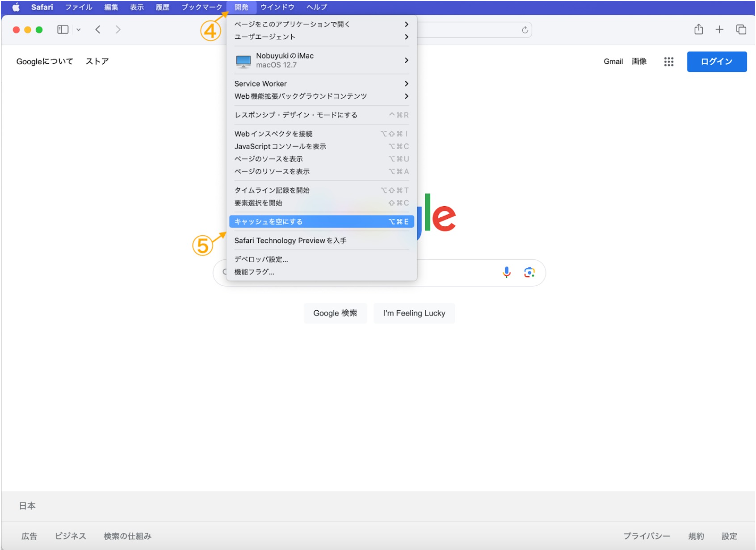Choose レスポンシブ・デザイン・モードにする
This screenshot has width=756, height=550.
(x=322, y=115)
